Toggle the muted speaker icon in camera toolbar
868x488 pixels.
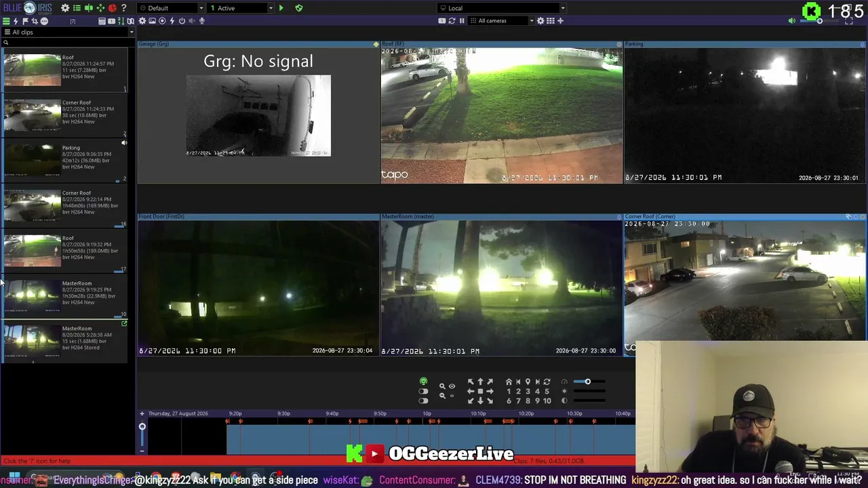click(x=192, y=21)
